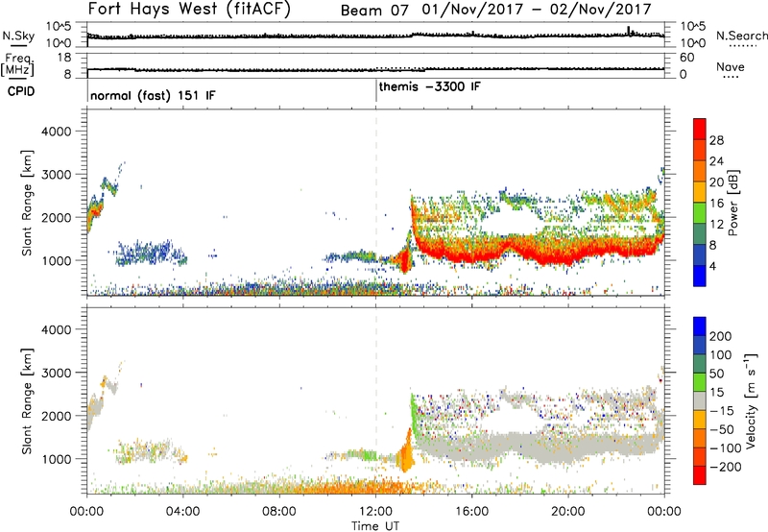The height and width of the screenshot is (532, 768).
Task: Click the sea green 8–12 dB power colorbar segment
Action: point(700,233)
